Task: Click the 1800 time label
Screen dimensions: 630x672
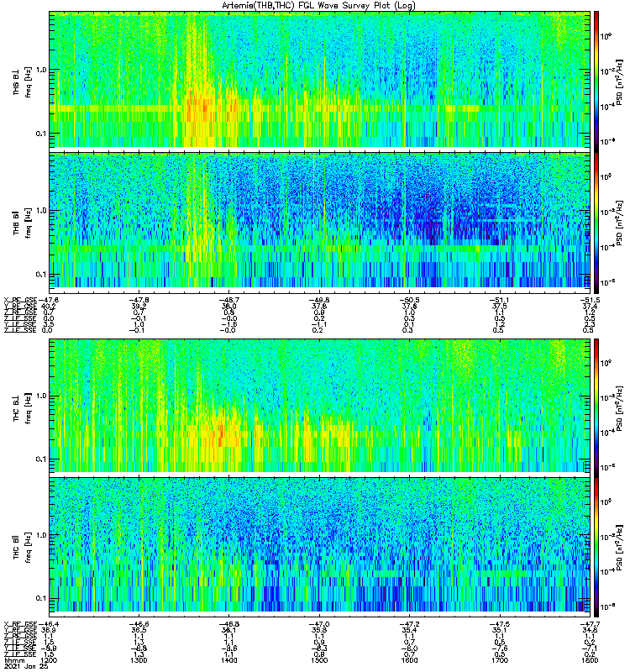Action: point(590,660)
